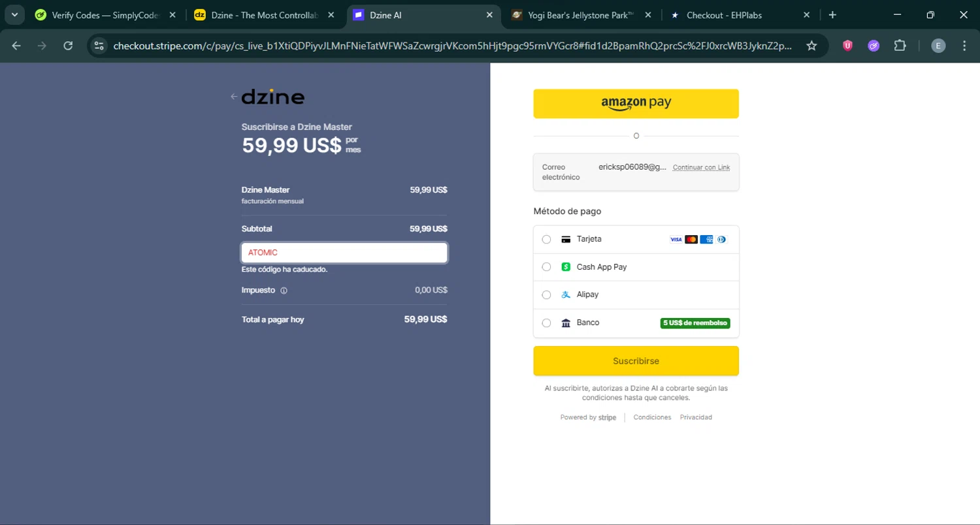Click the 5 US$ de reembolso badge
The width and height of the screenshot is (980, 525).
[x=695, y=323]
